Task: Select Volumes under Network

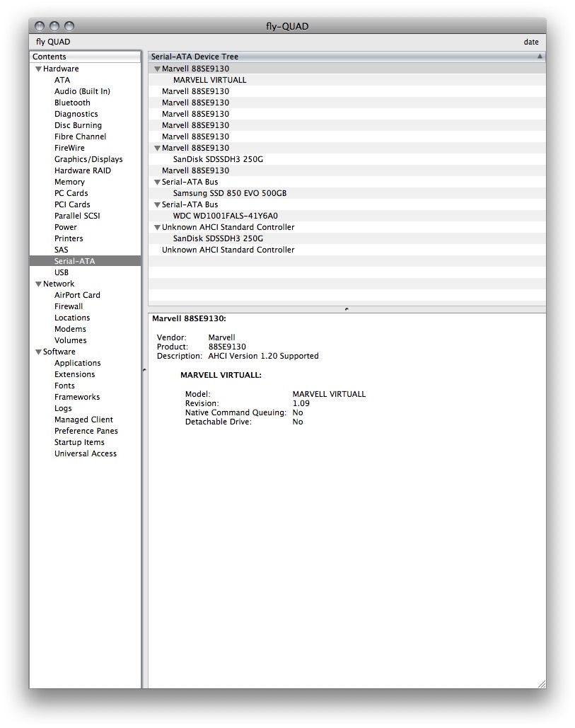Action: 70,340
